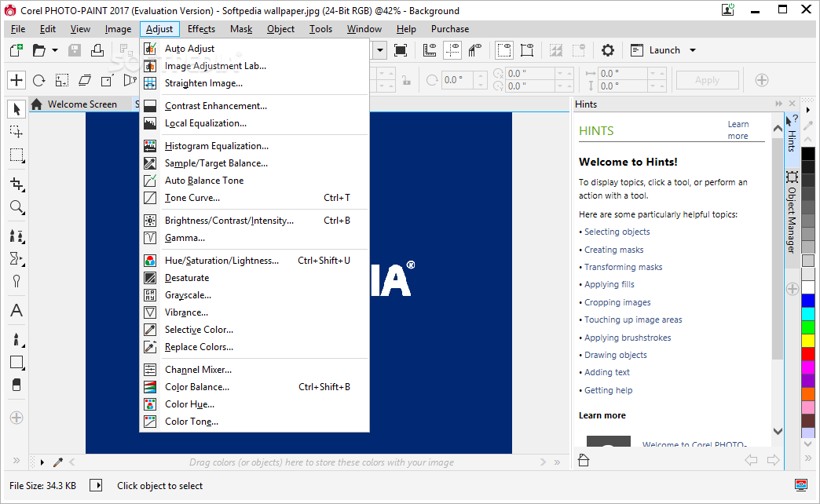Click the Show rulers icon

click(x=430, y=50)
